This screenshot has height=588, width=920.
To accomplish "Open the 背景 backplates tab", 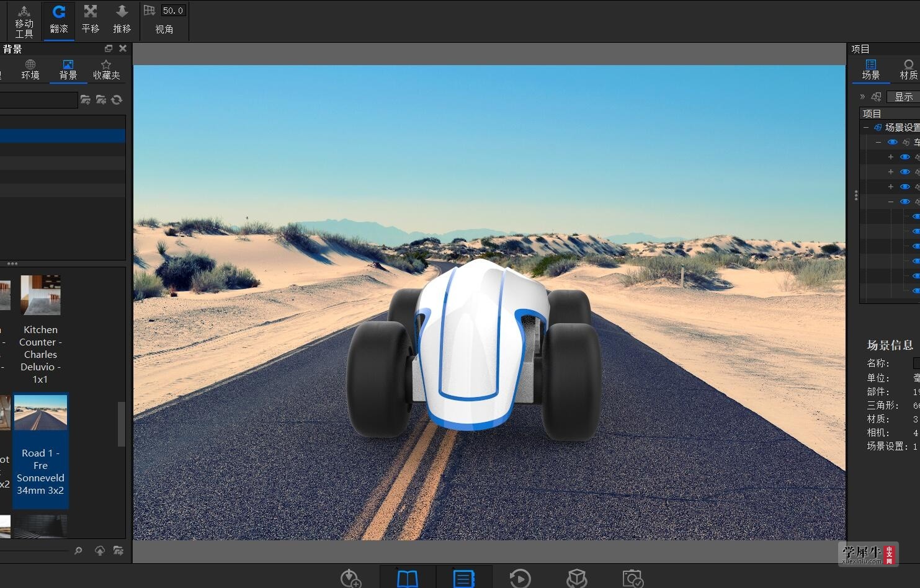I will [68, 69].
